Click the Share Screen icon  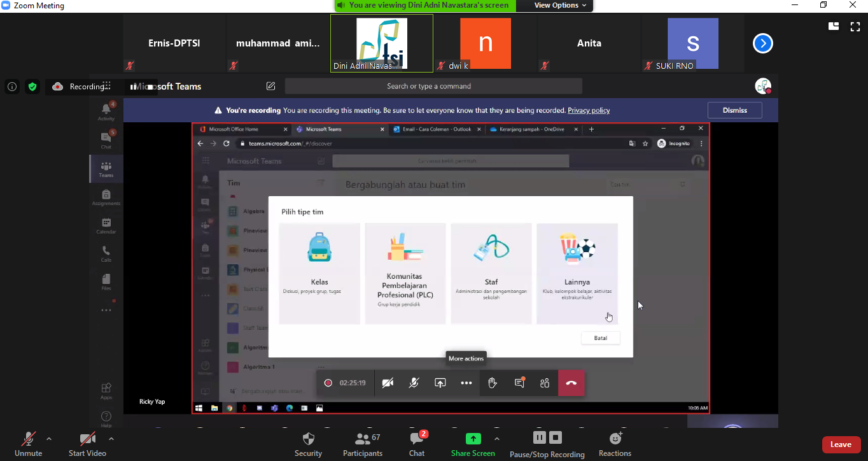pos(473,439)
